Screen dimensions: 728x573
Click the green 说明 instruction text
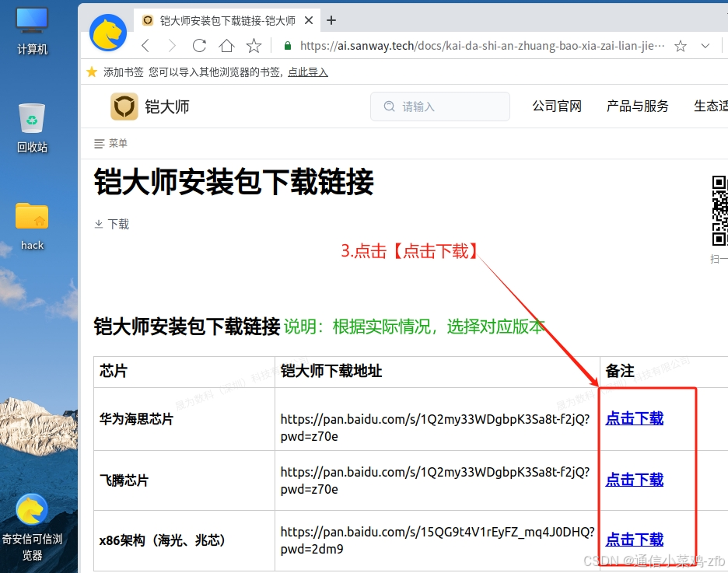pyautogui.click(x=414, y=327)
